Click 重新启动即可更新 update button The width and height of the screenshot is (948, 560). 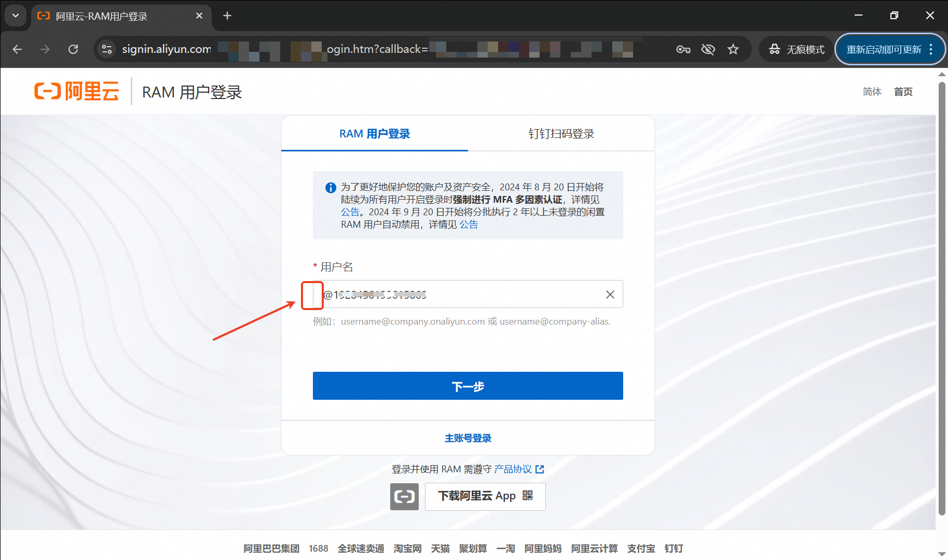[884, 49]
